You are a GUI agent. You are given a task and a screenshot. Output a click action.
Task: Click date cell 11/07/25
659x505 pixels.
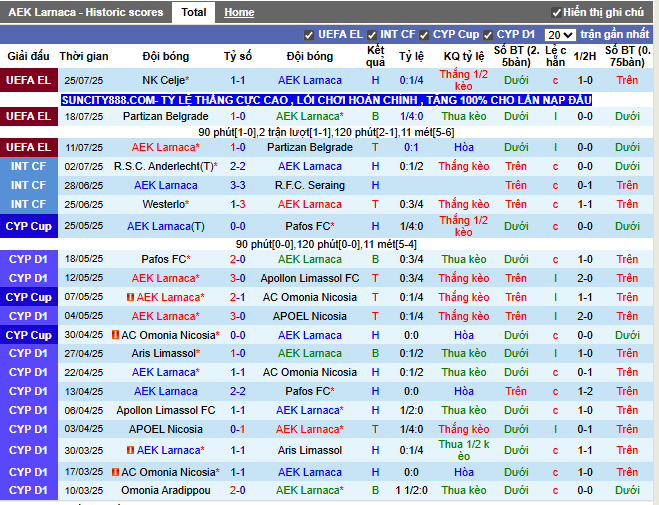[84, 147]
